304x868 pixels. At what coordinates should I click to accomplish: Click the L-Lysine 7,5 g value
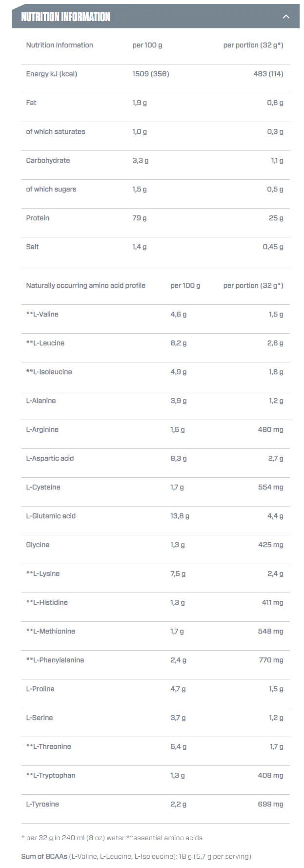[178, 573]
